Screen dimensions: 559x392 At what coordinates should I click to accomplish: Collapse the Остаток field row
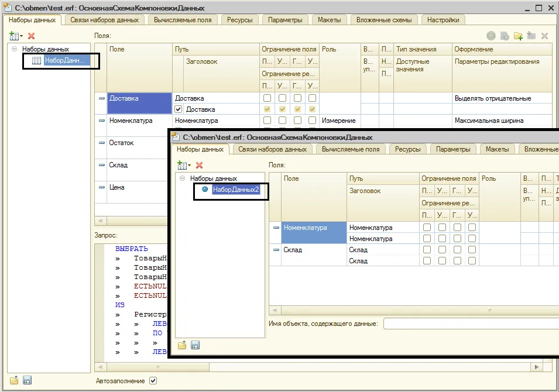pos(102,143)
